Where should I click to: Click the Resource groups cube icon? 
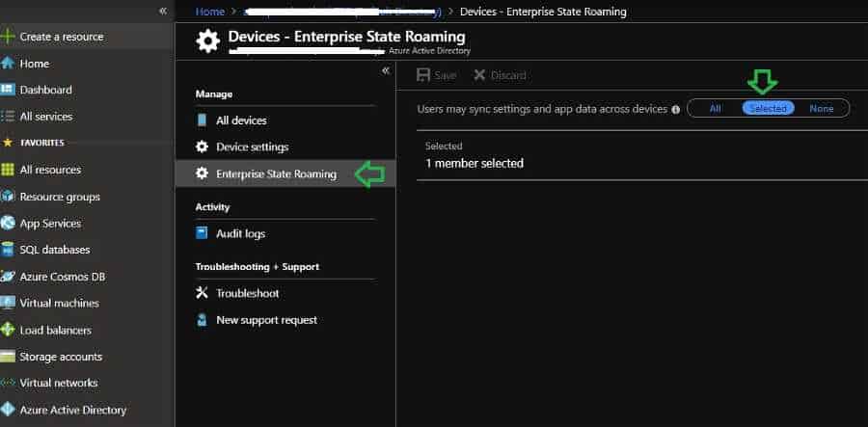(x=8, y=197)
